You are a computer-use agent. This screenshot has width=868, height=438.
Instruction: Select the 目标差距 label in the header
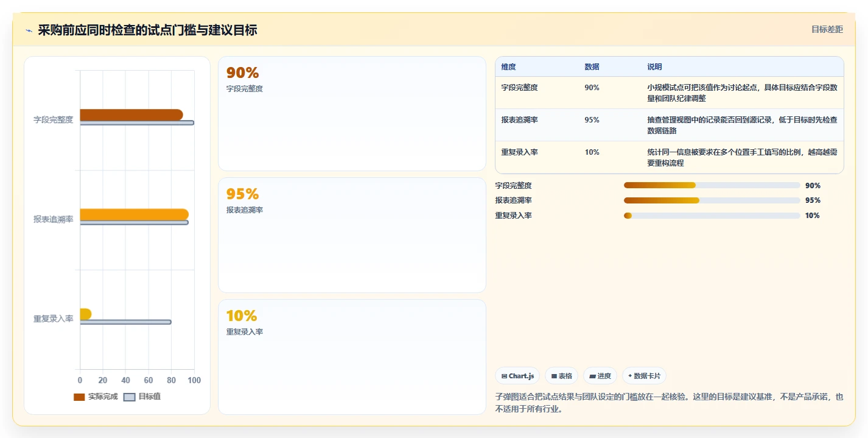coord(827,29)
